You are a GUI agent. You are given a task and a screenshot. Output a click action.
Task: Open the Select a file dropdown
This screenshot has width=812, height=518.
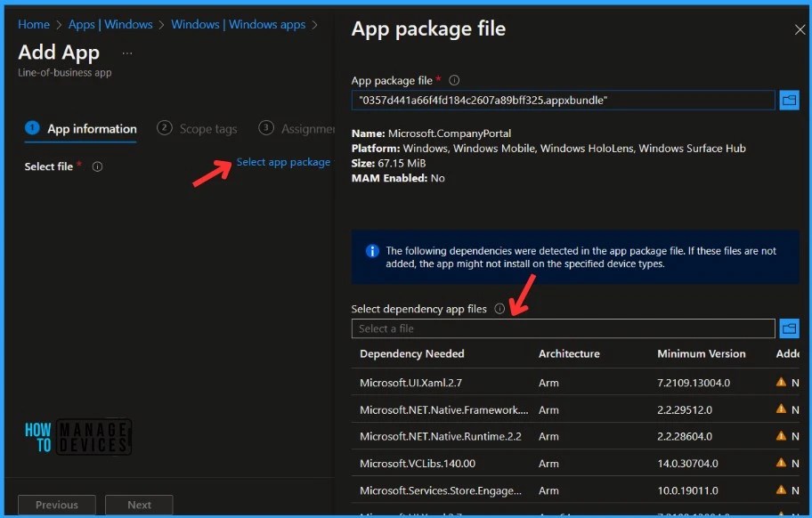click(563, 328)
